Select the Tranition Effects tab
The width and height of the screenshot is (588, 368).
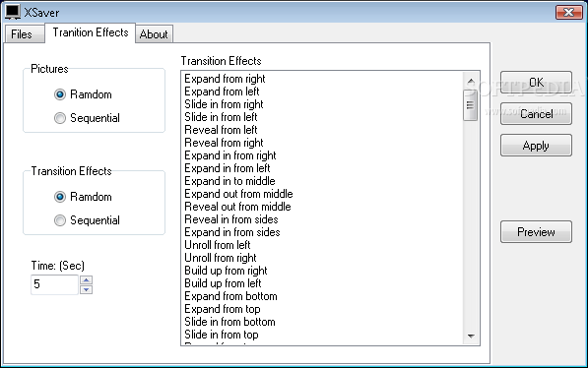pyautogui.click(x=90, y=32)
